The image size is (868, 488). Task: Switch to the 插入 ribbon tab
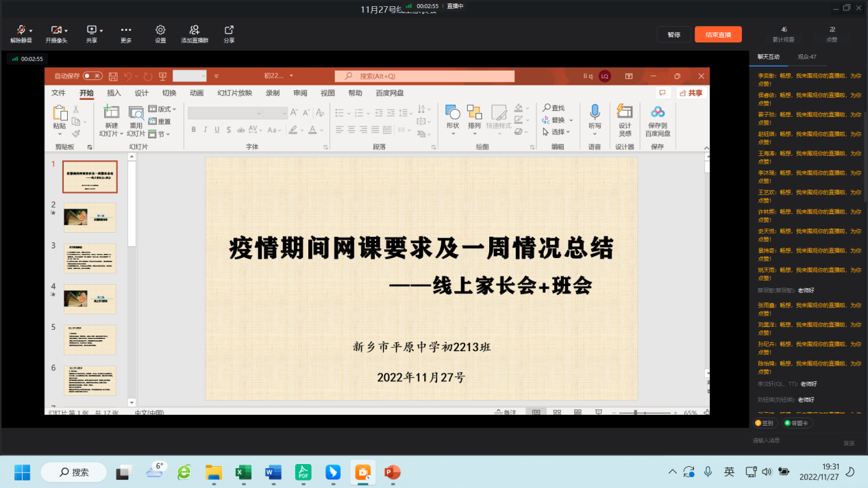tap(114, 93)
